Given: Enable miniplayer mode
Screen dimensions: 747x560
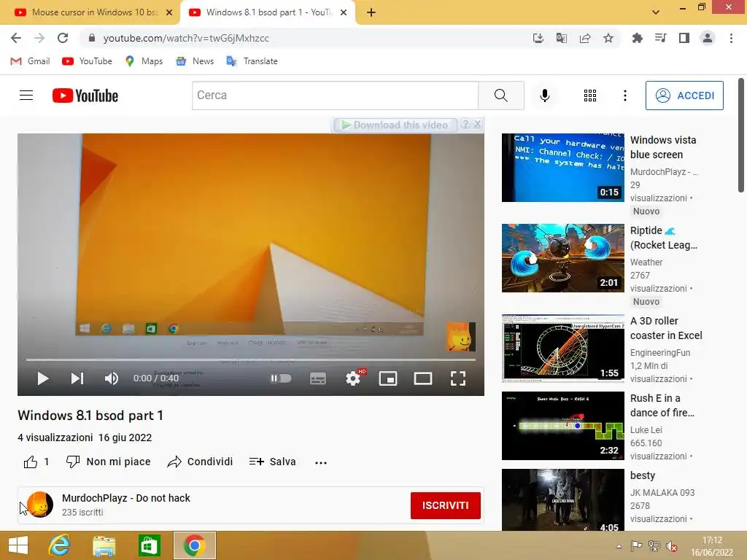Looking at the screenshot, I should click(x=388, y=378).
